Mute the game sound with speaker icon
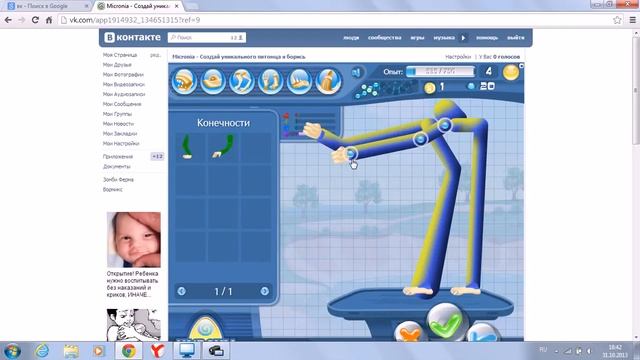640x360 pixels. point(357,73)
